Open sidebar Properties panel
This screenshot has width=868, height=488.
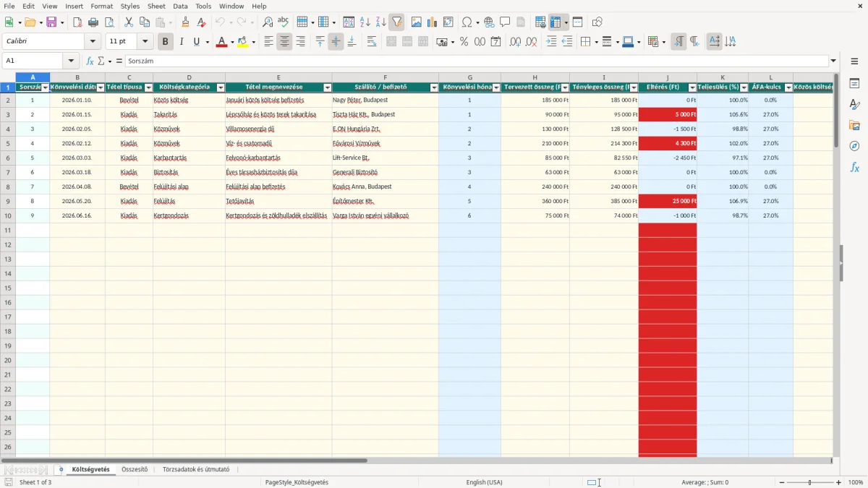coord(854,84)
